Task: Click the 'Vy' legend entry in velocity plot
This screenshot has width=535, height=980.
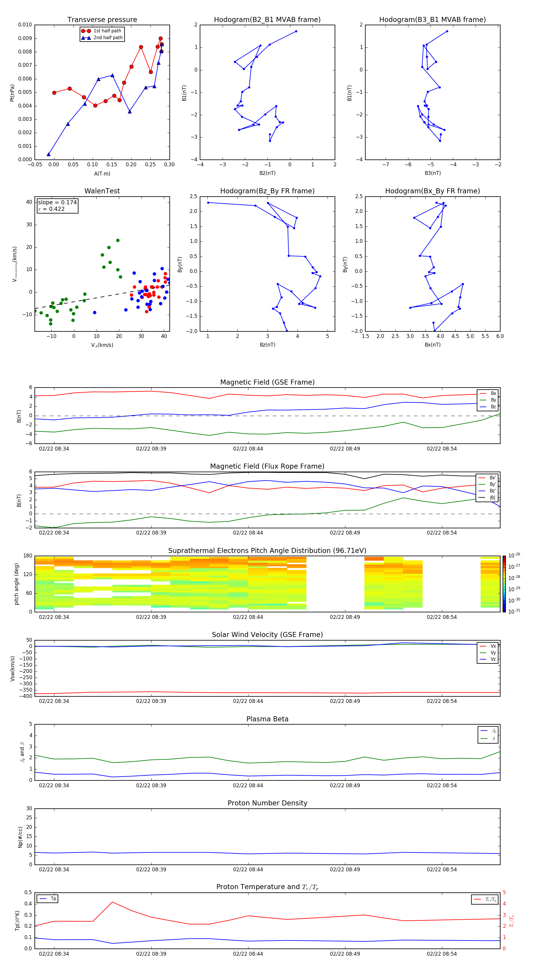Action: click(488, 652)
